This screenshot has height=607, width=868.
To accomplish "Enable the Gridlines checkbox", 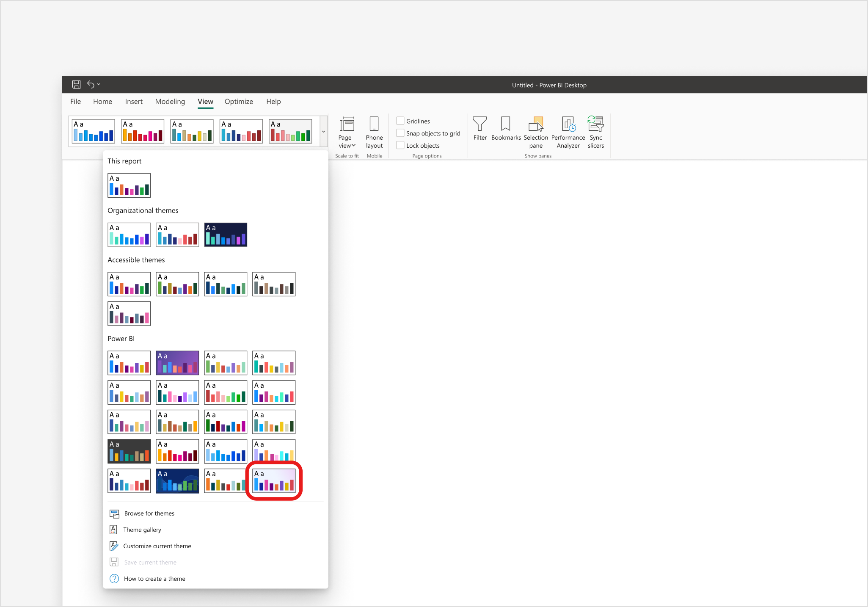I will [400, 121].
